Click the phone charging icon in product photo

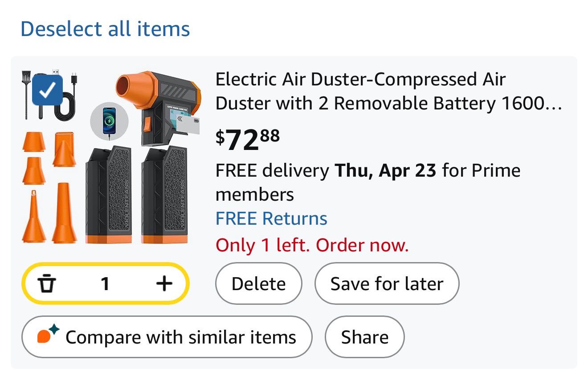click(109, 121)
